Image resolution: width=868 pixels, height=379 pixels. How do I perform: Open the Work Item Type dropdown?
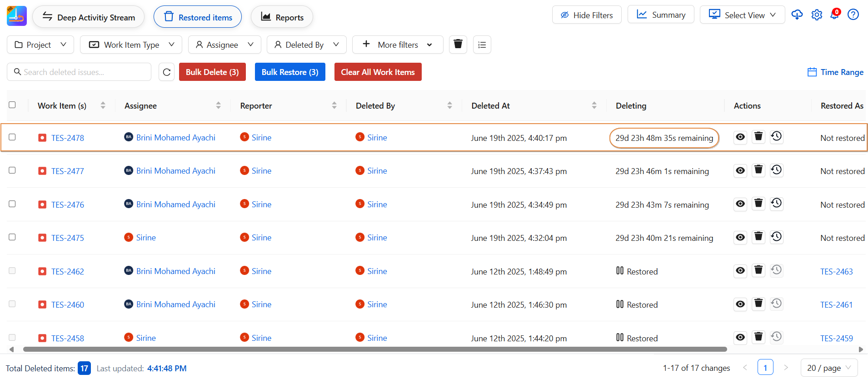(x=131, y=45)
